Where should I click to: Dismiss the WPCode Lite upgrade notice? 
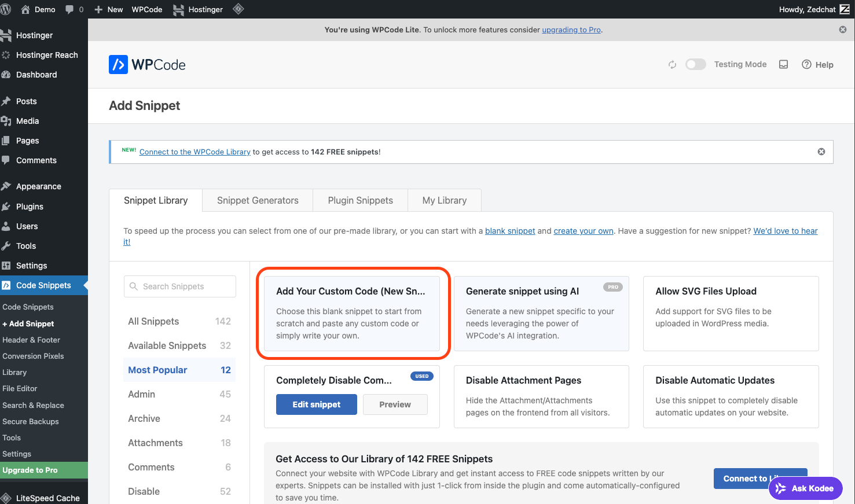coord(843,30)
